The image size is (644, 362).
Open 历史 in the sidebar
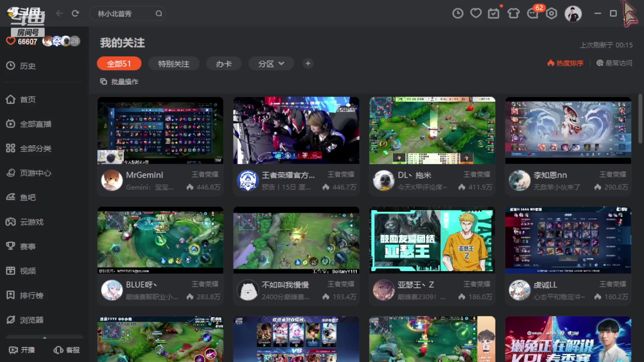click(21, 66)
